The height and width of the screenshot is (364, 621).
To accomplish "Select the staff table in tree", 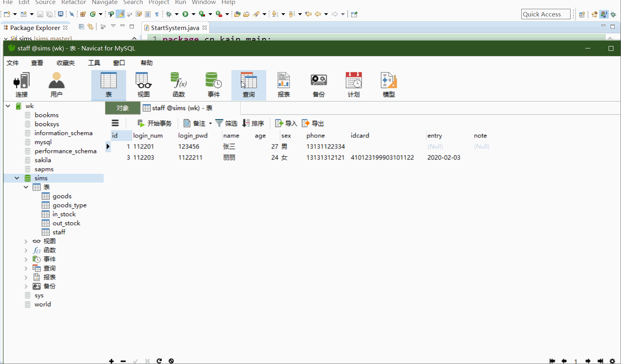I will click(x=59, y=232).
